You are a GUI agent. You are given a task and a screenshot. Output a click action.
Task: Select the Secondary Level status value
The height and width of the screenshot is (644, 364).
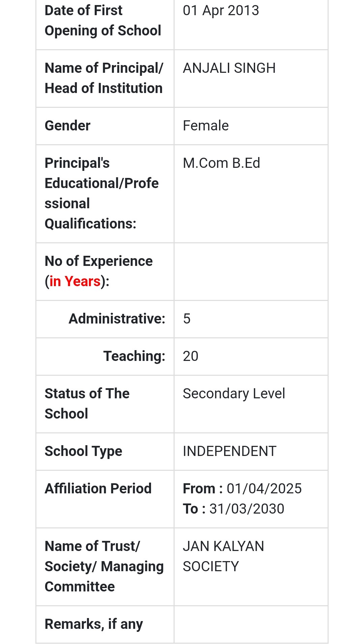tap(234, 394)
